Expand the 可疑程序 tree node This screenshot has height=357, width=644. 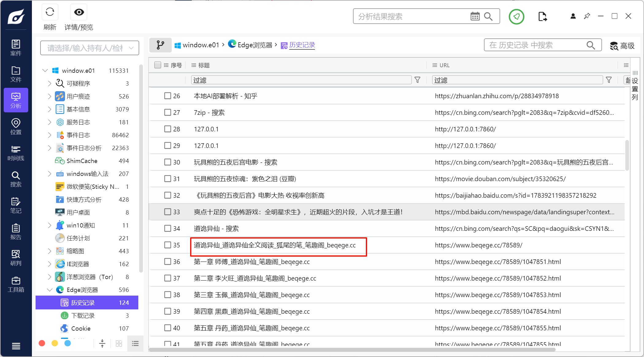50,83
